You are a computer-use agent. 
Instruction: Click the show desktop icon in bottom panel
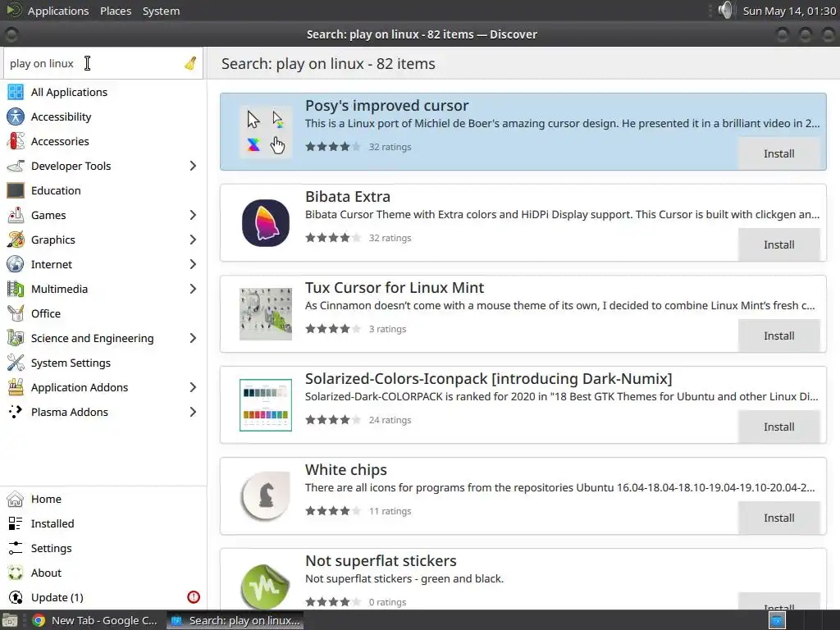point(9,620)
